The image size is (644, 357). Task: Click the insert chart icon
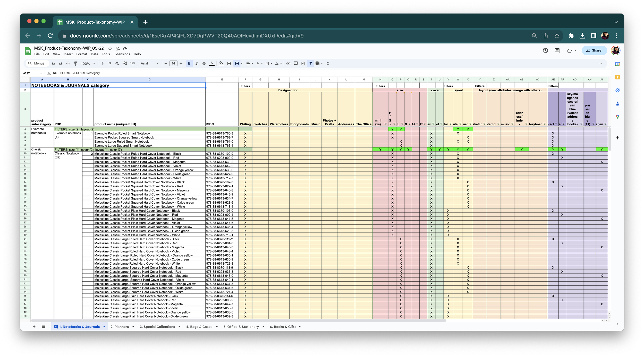[x=303, y=63]
